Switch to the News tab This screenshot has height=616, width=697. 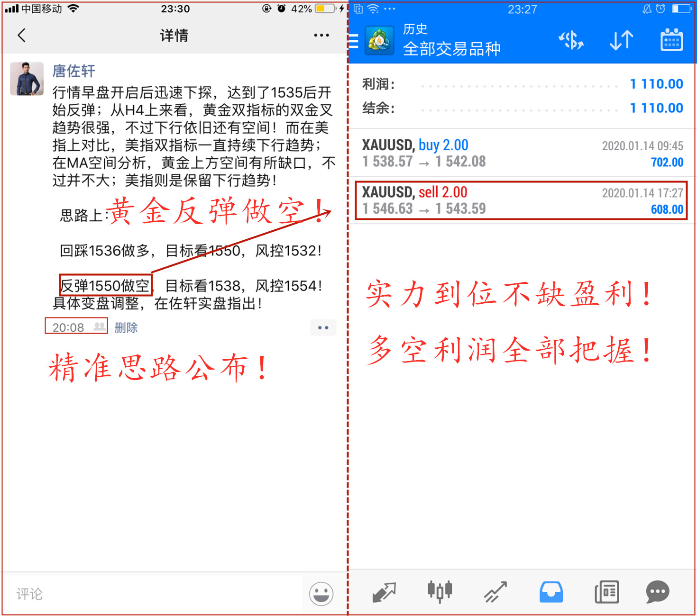(x=607, y=592)
